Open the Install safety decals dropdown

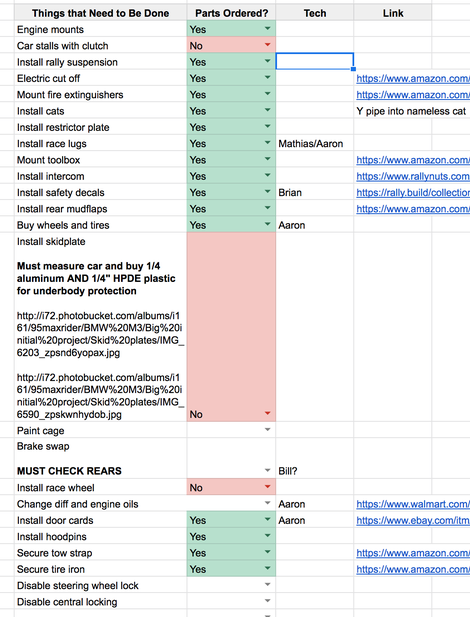coord(268,192)
